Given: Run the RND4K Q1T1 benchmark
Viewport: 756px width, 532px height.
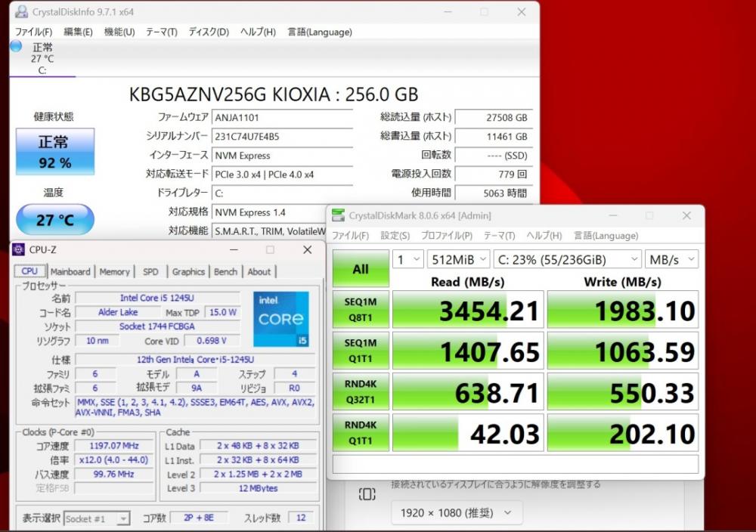Looking at the screenshot, I should pos(361,433).
